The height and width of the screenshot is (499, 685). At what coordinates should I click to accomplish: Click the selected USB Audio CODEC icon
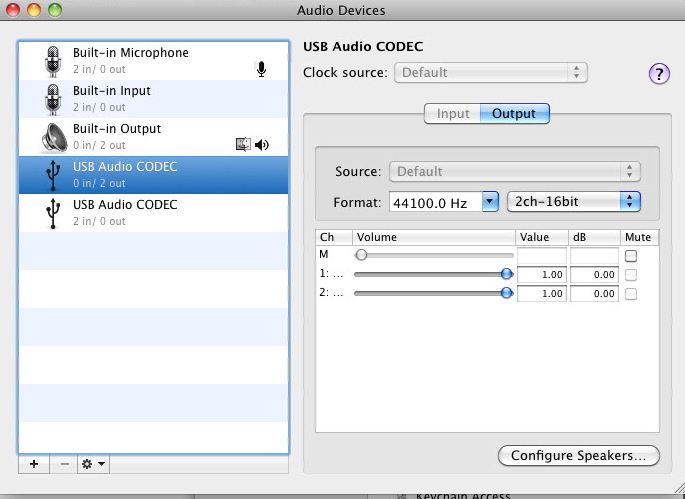tap(53, 175)
